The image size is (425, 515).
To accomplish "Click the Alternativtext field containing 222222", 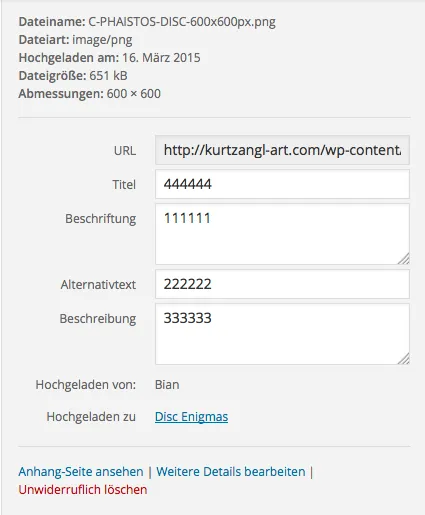I will tap(282, 284).
